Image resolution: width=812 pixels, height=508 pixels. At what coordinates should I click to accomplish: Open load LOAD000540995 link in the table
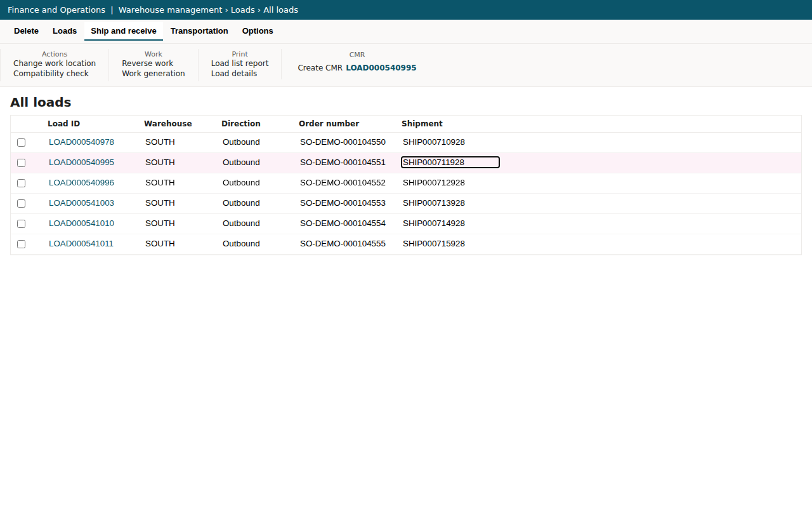point(81,163)
